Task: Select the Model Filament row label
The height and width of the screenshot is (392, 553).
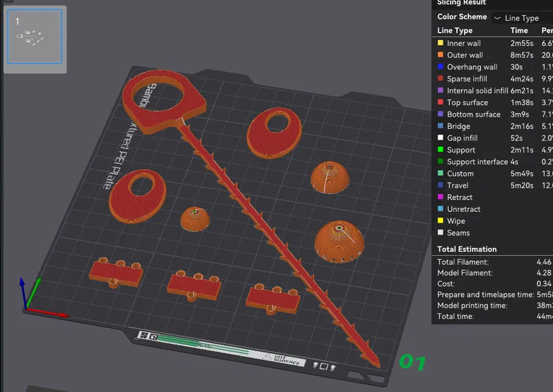Action: (x=465, y=273)
